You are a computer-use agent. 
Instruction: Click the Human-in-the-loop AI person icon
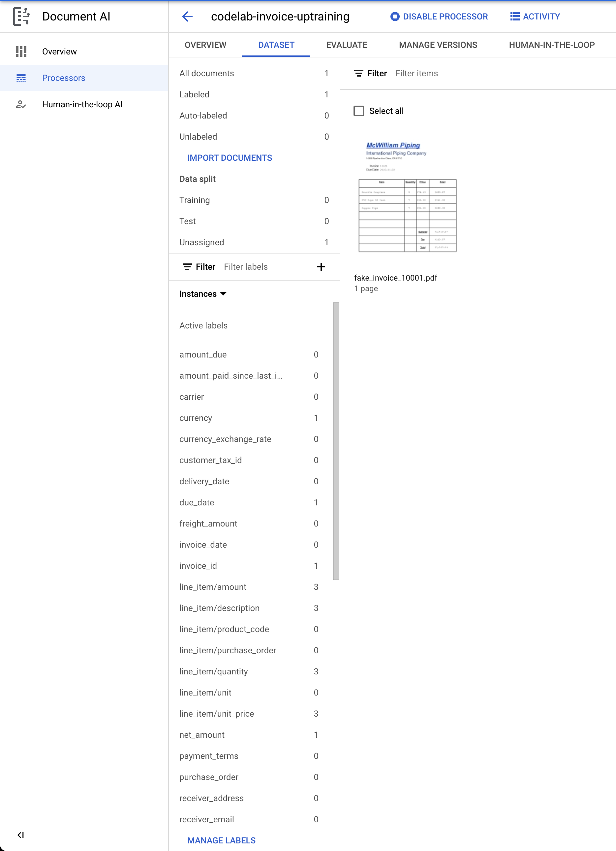click(x=21, y=104)
